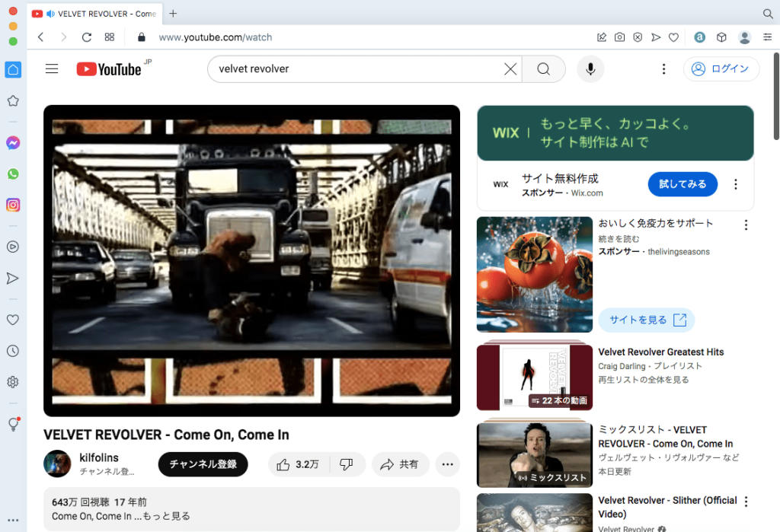Search tabs with the top-right magnifier
The image size is (780, 532).
pyautogui.click(x=768, y=14)
